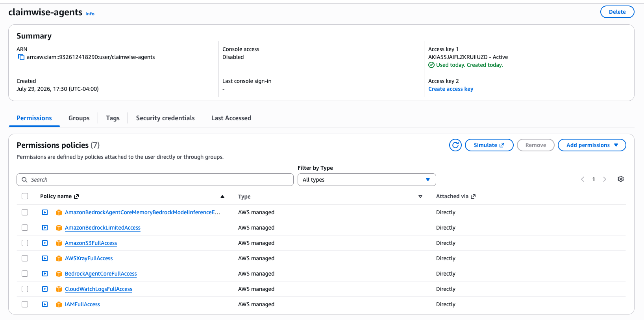Click the Type column sort arrow
644x320 pixels.
pyautogui.click(x=420, y=197)
